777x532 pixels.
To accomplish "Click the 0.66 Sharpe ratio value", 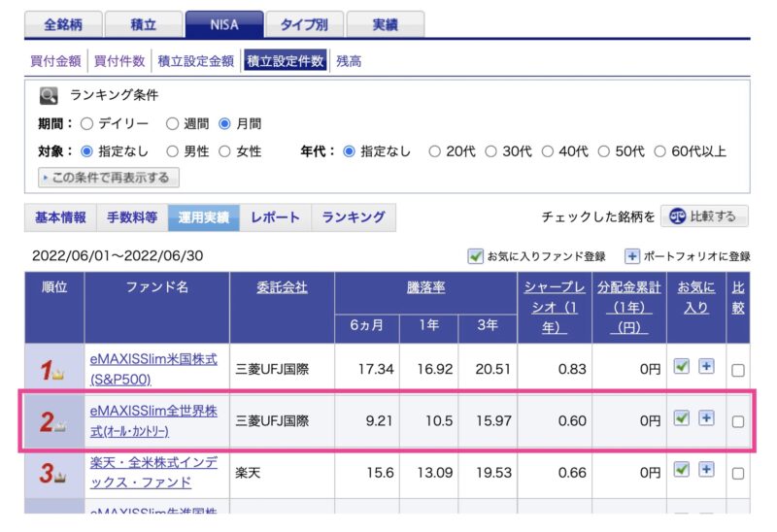I will [x=572, y=473].
